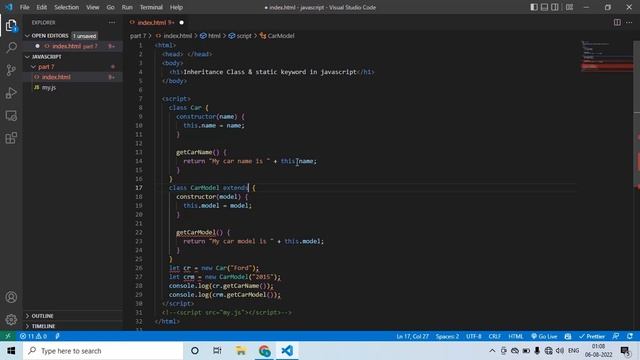Toggle the Panel layout icon

point(544,7)
